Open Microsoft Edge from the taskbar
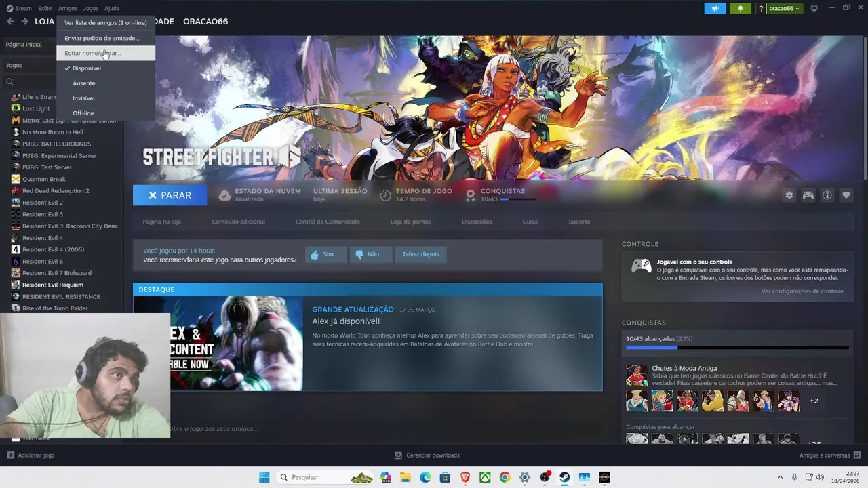This screenshot has height=488, width=868. pyautogui.click(x=425, y=477)
